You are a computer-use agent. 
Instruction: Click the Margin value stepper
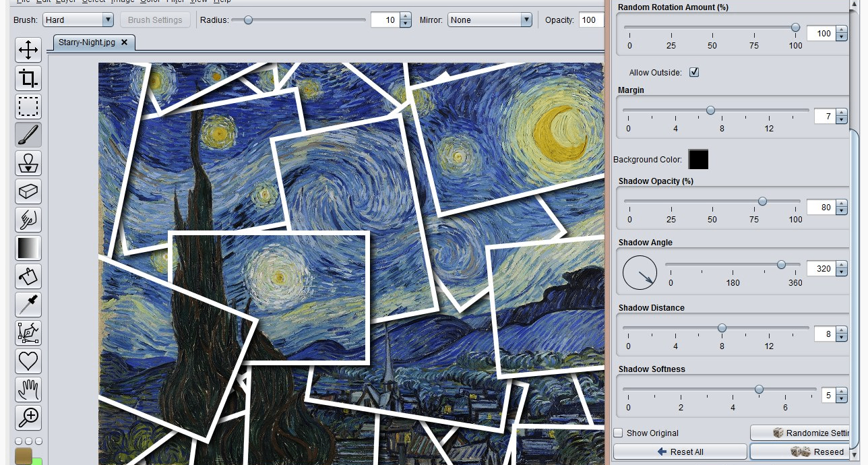point(841,117)
